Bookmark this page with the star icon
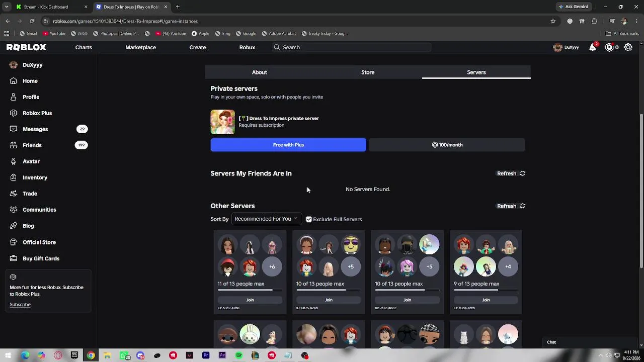The height and width of the screenshot is (362, 644). tap(553, 21)
